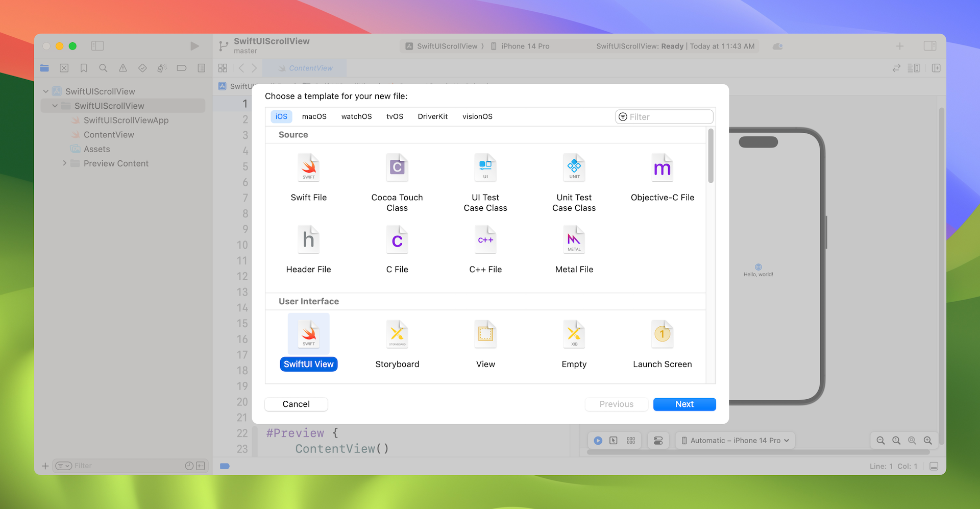Open the Source Control navigator
The image size is (980, 509).
click(x=64, y=68)
